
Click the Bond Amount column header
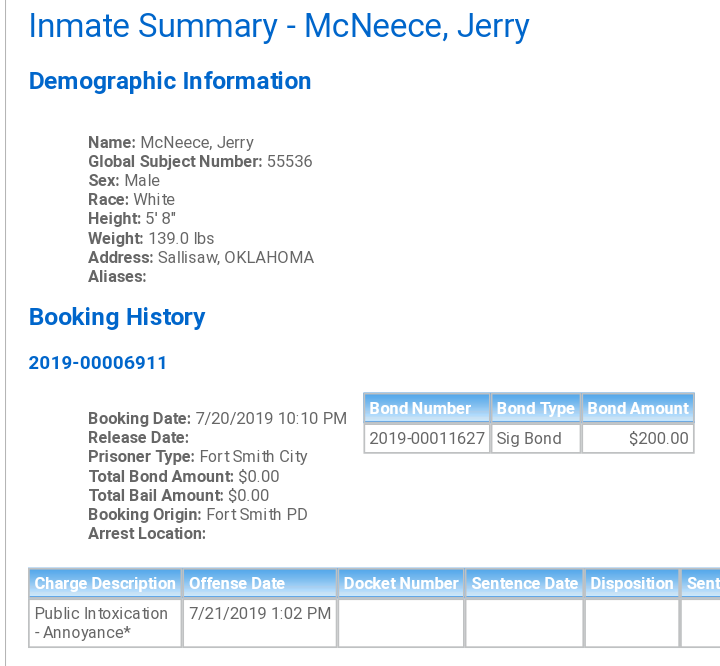pos(638,408)
